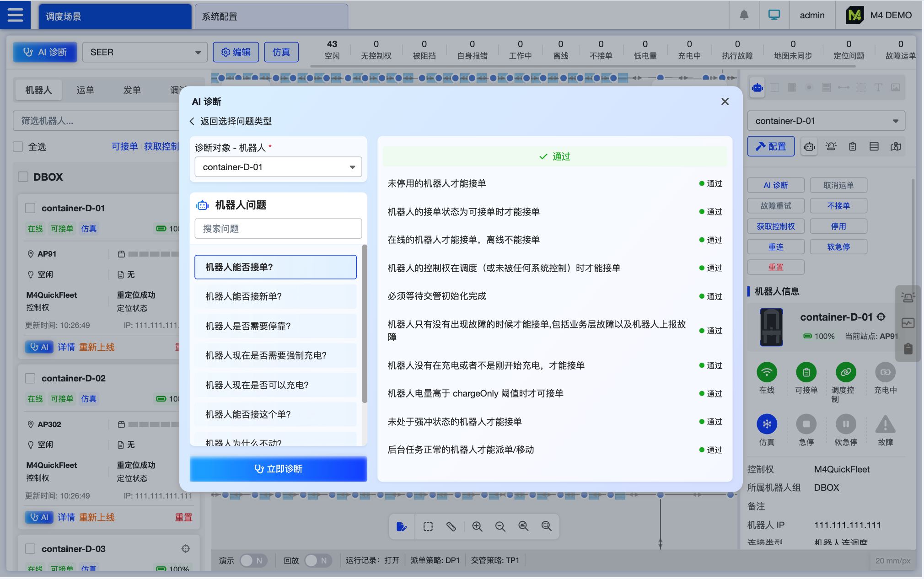Toggle the 回放 switch
Screen dimensions: 924x579
click(317, 560)
